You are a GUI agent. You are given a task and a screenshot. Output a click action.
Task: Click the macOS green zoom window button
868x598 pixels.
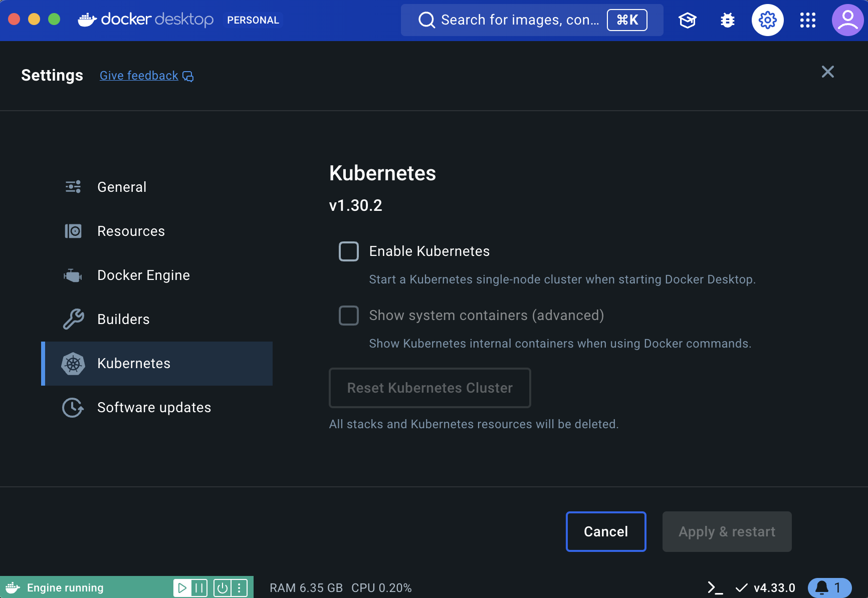click(54, 19)
